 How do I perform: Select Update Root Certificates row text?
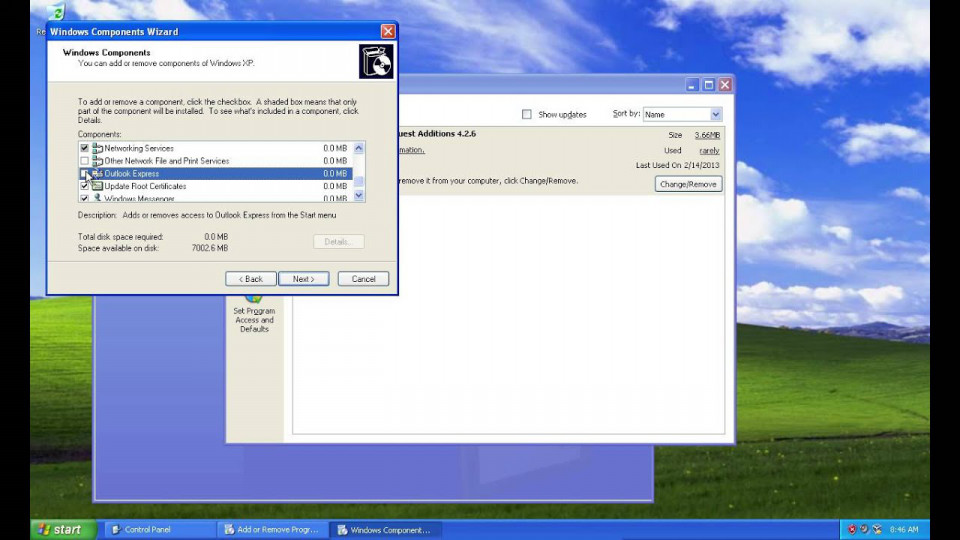[x=145, y=186]
